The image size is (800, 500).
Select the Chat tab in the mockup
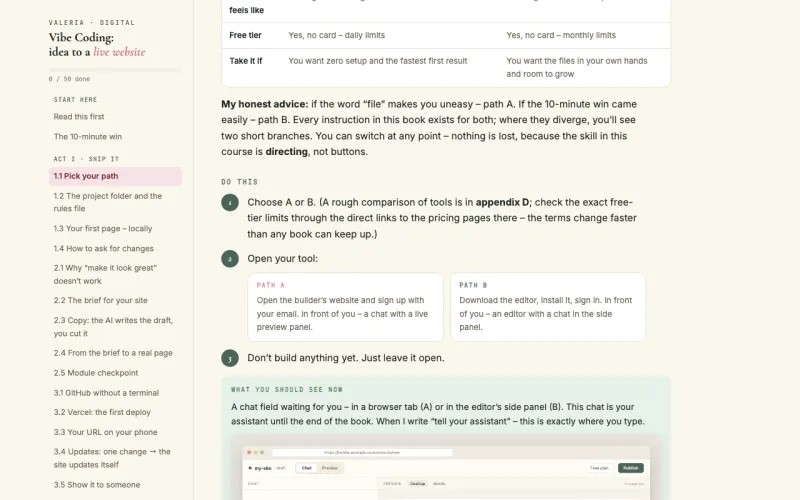(307, 468)
